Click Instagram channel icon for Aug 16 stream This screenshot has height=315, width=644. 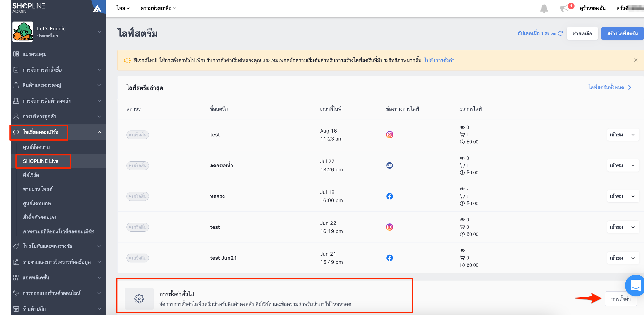[x=389, y=135]
